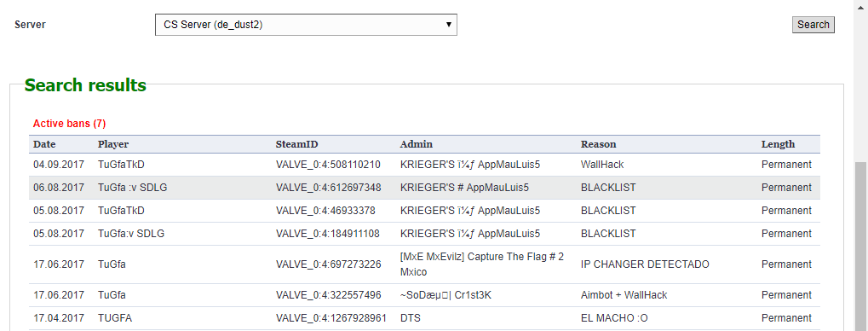This screenshot has height=331, width=868.
Task: Click the Search button
Action: point(813,25)
